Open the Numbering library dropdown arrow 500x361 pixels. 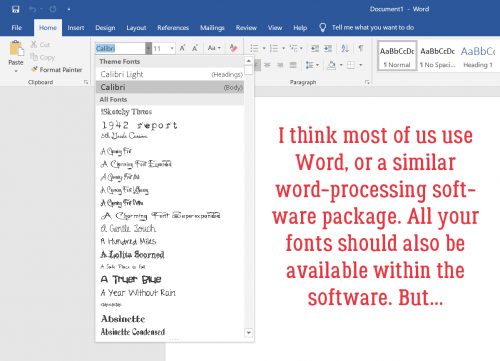[284, 49]
